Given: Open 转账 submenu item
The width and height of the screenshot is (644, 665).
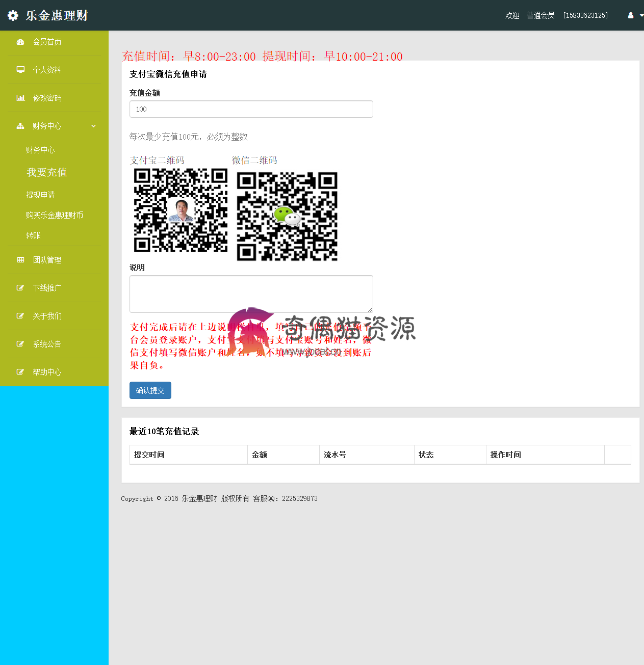Looking at the screenshot, I should (33, 235).
